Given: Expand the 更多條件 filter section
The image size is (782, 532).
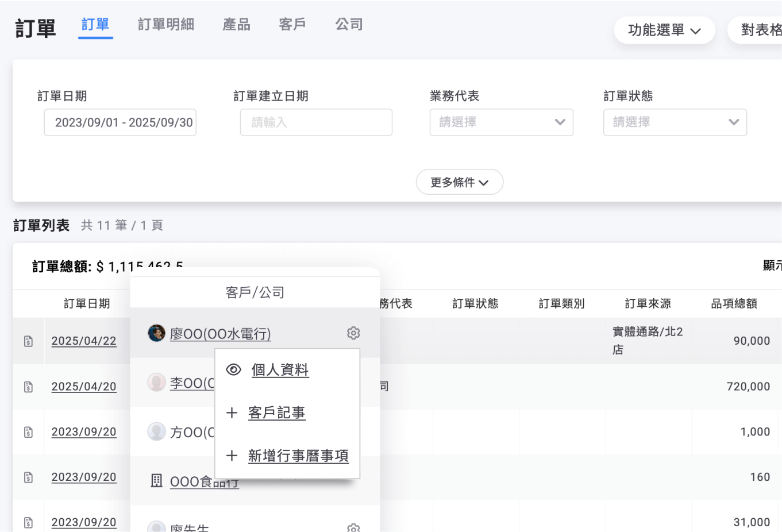Looking at the screenshot, I should tap(459, 182).
